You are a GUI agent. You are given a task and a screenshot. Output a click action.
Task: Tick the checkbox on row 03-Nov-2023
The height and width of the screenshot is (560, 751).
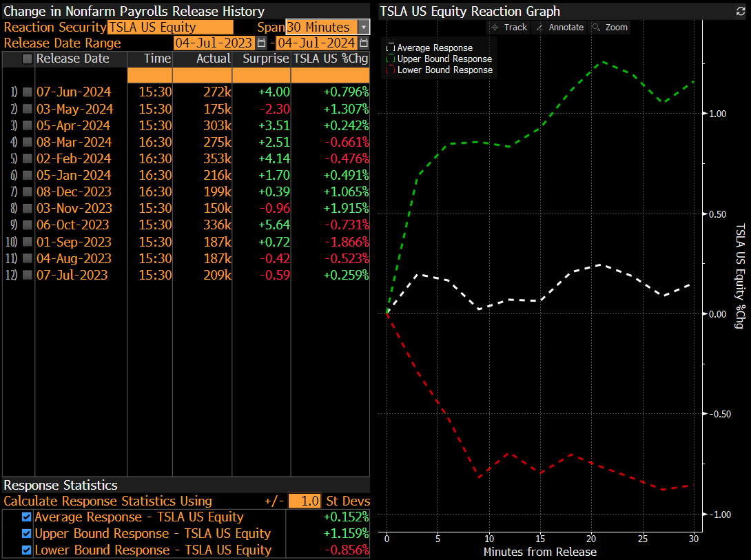(28, 208)
